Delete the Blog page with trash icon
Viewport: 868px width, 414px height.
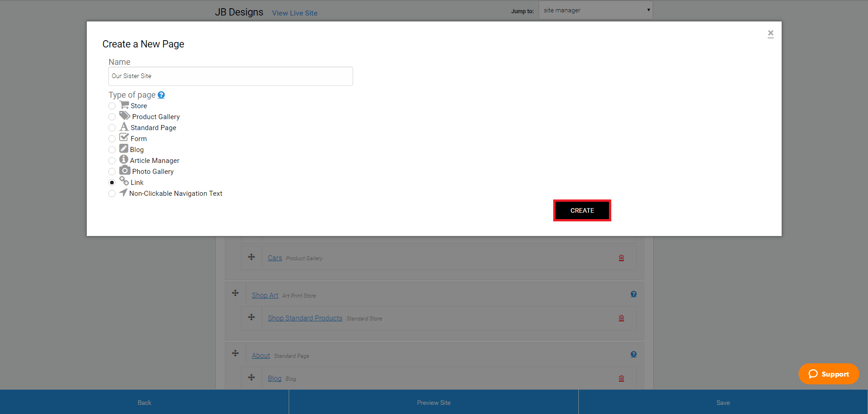point(621,378)
